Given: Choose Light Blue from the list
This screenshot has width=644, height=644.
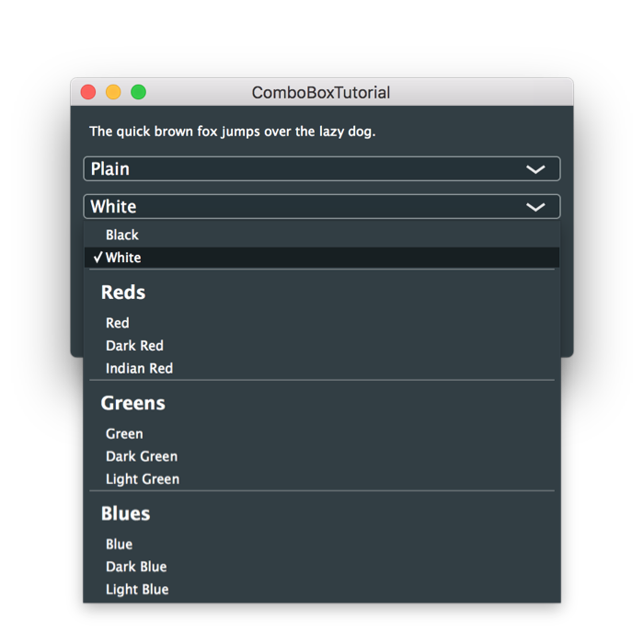Looking at the screenshot, I should pos(137,589).
